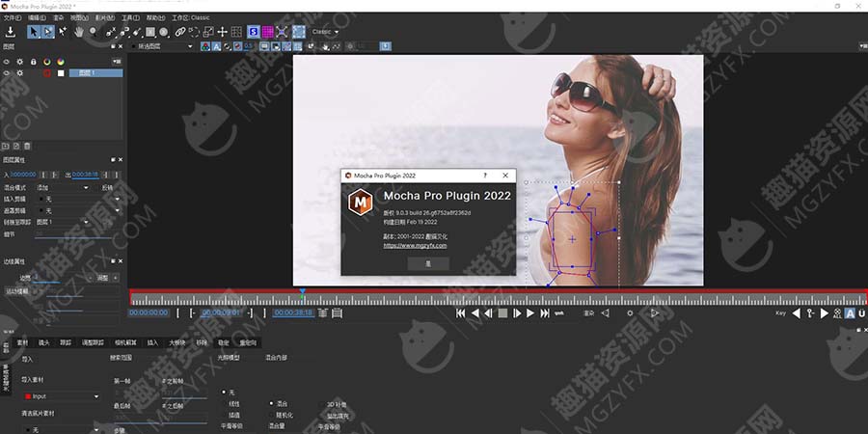Click the ? help button in dialog
868x434 pixels.
[485, 175]
